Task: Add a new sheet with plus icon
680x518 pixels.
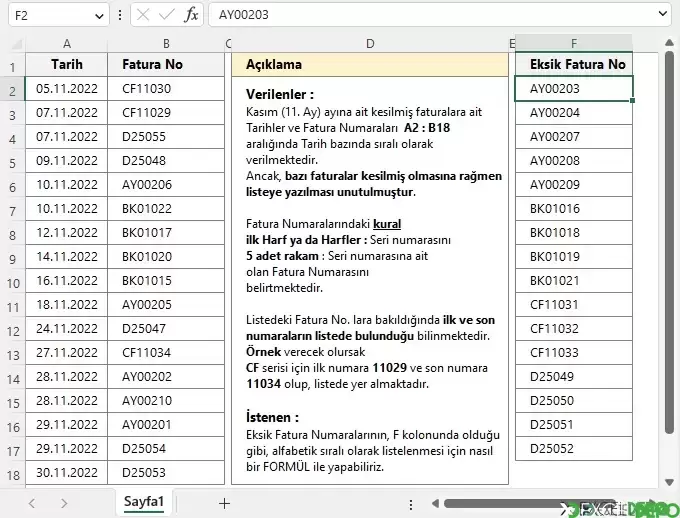Action: click(224, 503)
